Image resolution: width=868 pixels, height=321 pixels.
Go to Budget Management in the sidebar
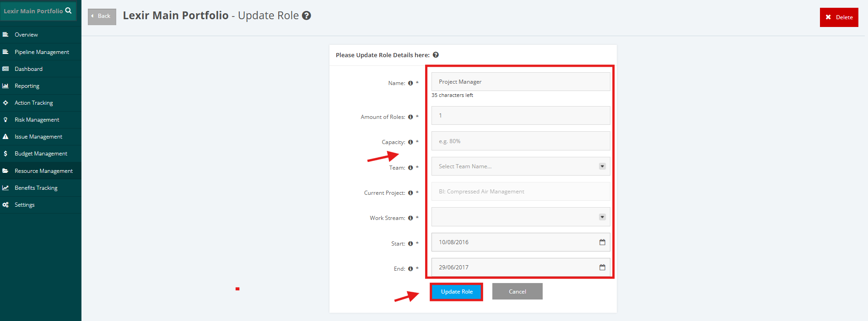(x=41, y=154)
